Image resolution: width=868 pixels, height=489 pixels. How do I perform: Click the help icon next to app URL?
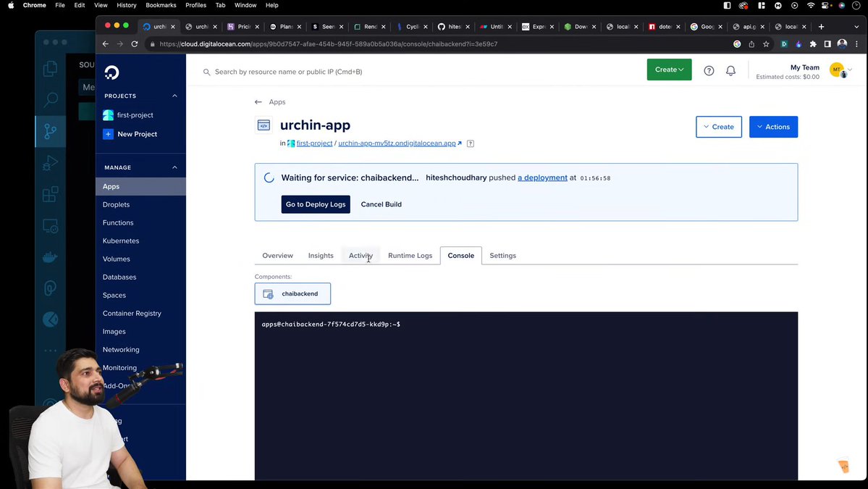(x=471, y=143)
